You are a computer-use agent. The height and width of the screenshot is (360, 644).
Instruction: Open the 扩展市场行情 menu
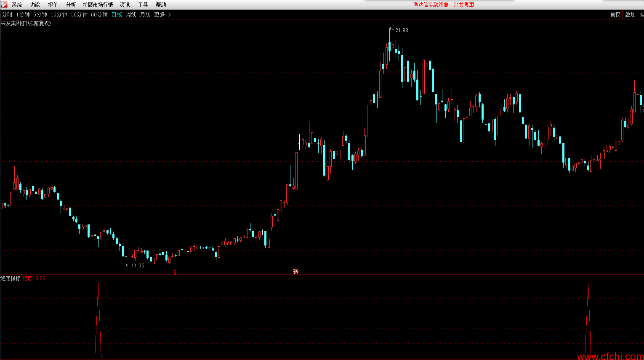click(x=98, y=5)
